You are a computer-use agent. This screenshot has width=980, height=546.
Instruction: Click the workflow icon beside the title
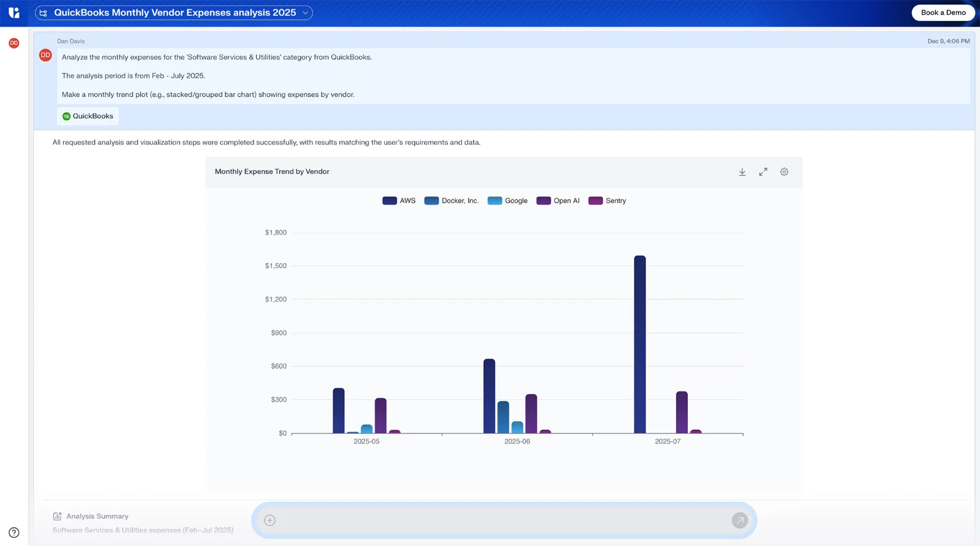click(x=43, y=13)
